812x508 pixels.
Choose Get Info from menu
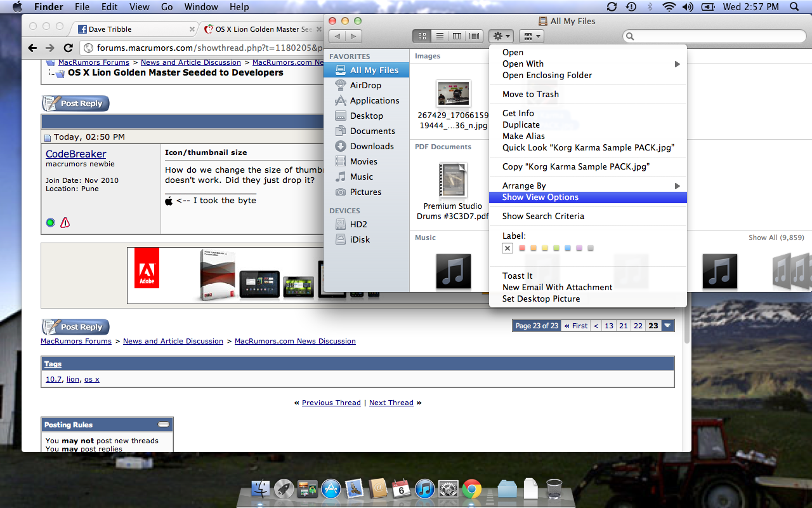pos(588,114)
